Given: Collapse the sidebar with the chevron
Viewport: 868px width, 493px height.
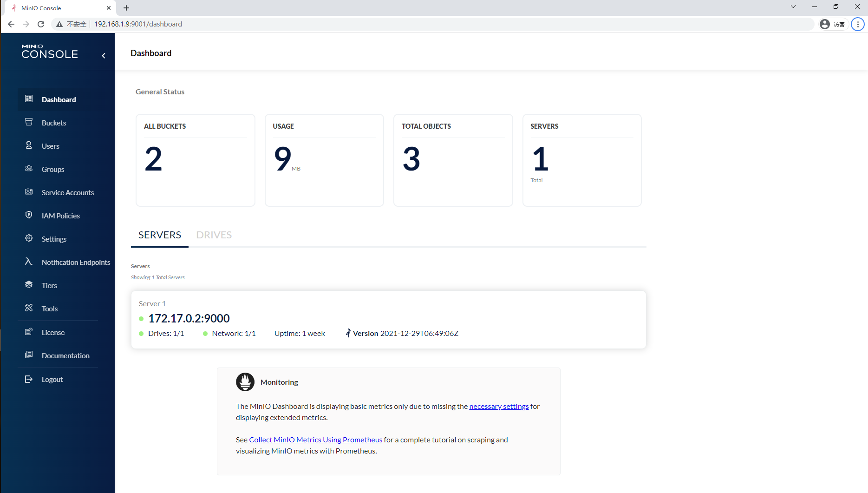Looking at the screenshot, I should [104, 56].
